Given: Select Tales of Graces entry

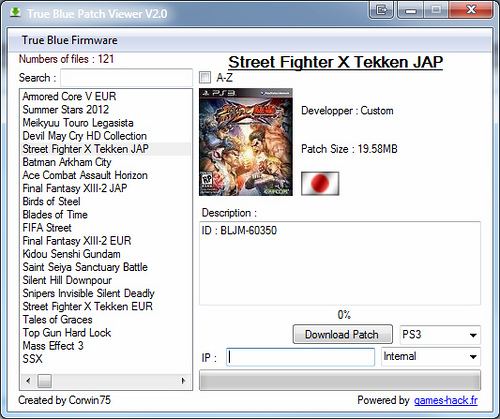Looking at the screenshot, I should (106, 320).
